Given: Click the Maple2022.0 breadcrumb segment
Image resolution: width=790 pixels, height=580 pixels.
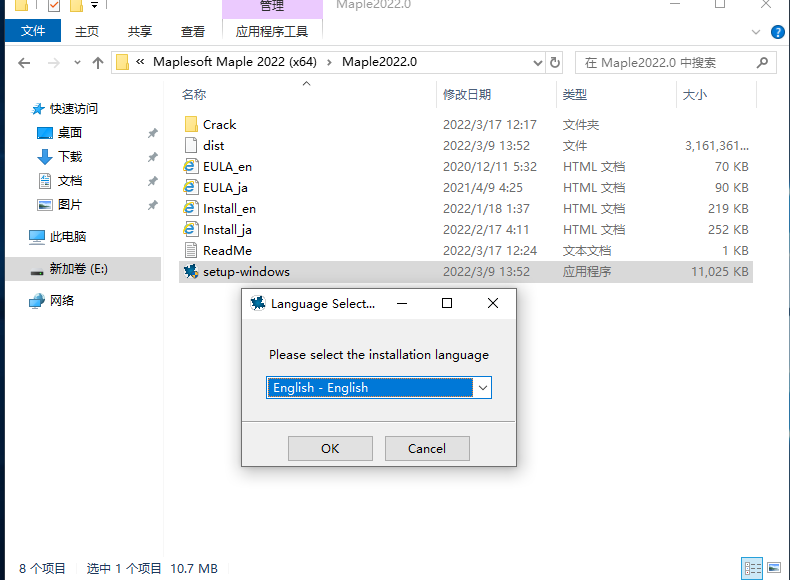Looking at the screenshot, I should pyautogui.click(x=379, y=62).
